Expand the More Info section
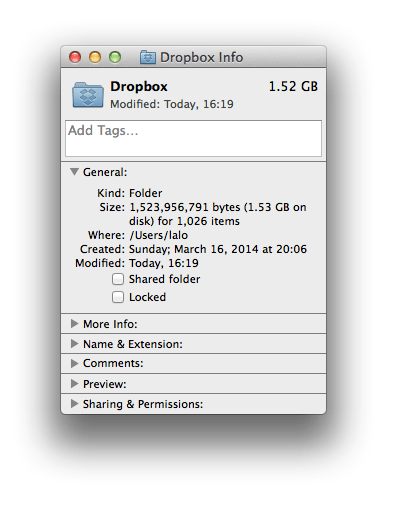The image size is (395, 505). point(74,324)
